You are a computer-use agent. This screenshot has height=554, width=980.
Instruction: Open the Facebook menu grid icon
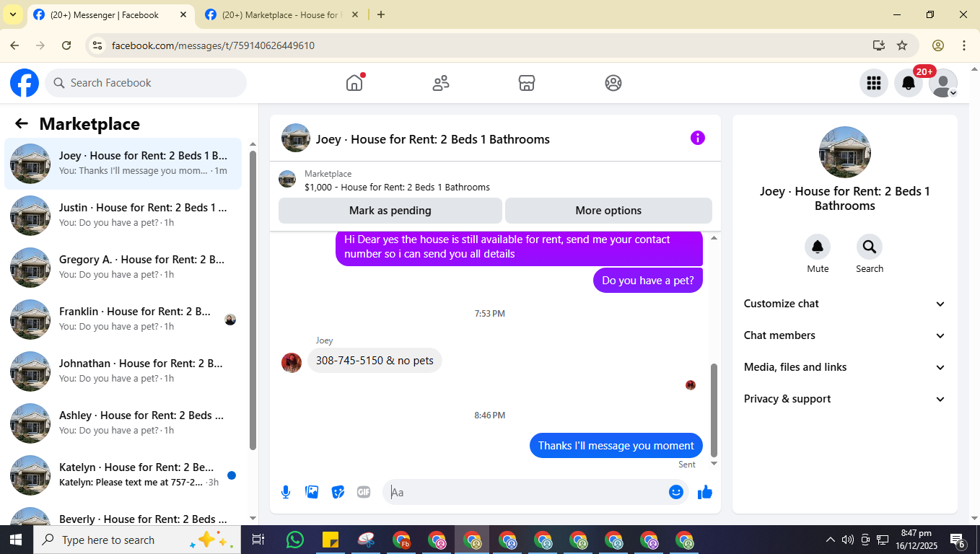coord(874,83)
